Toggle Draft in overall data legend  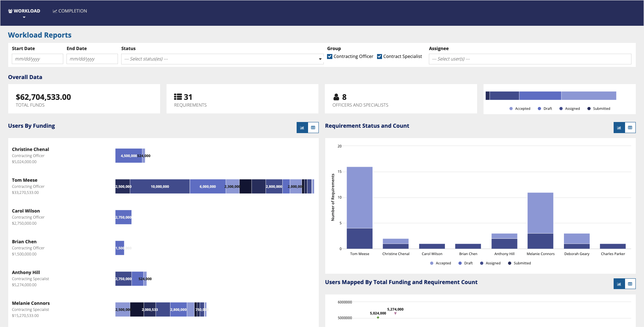click(x=545, y=109)
